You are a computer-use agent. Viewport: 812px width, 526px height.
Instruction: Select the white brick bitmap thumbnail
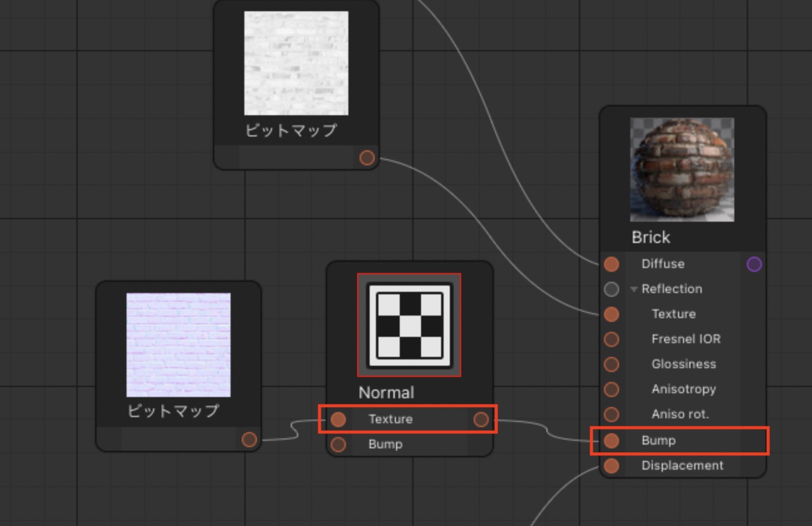(x=296, y=63)
